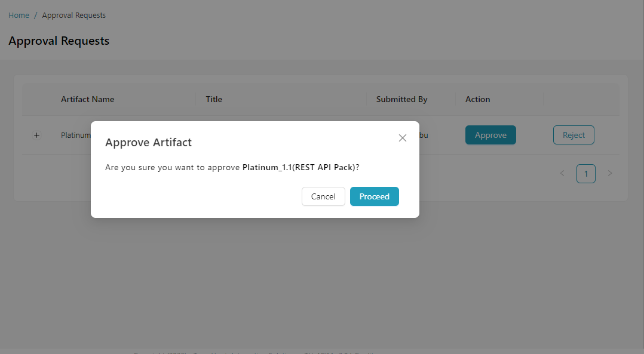Click the footer copyright link
This screenshot has width=644, height=354.
251,352
